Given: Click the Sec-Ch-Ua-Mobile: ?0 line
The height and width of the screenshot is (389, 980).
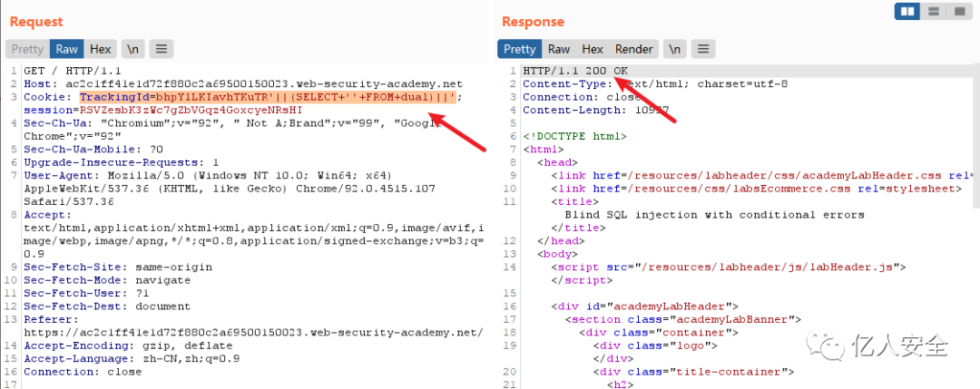Looking at the screenshot, I should (x=93, y=150).
